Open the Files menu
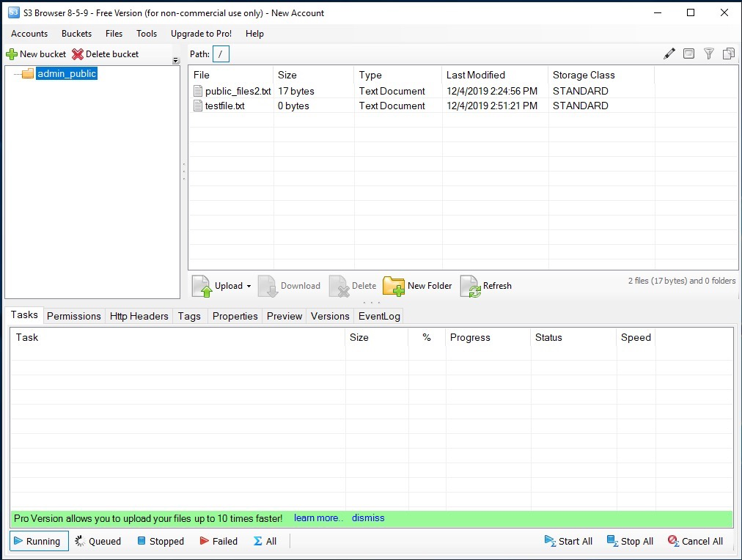The height and width of the screenshot is (560, 742). [114, 34]
